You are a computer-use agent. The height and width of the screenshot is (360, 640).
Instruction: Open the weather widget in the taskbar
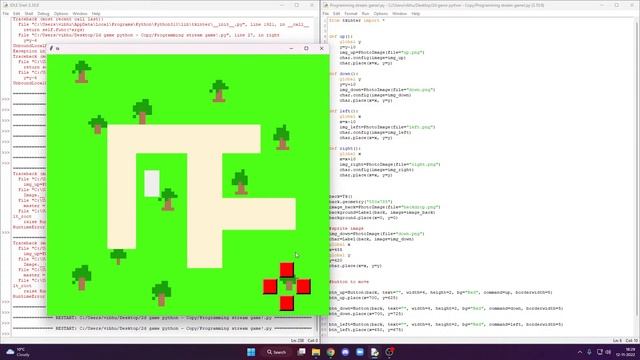18,352
